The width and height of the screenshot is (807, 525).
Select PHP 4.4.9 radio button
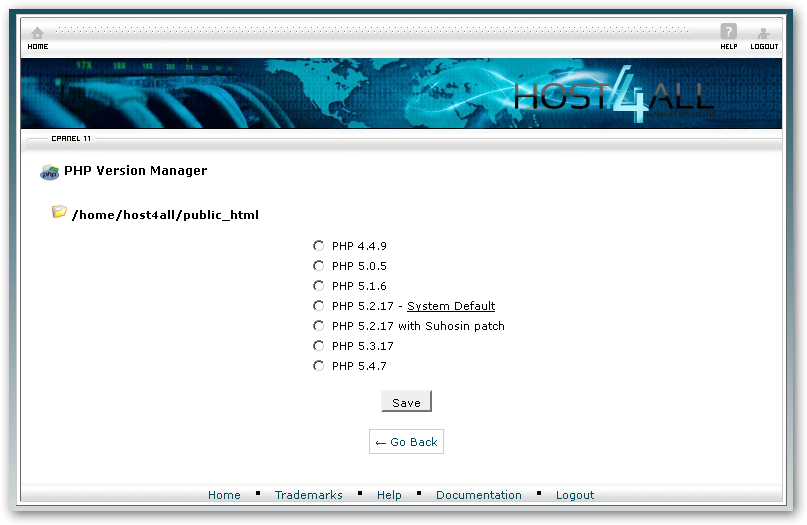coord(319,246)
